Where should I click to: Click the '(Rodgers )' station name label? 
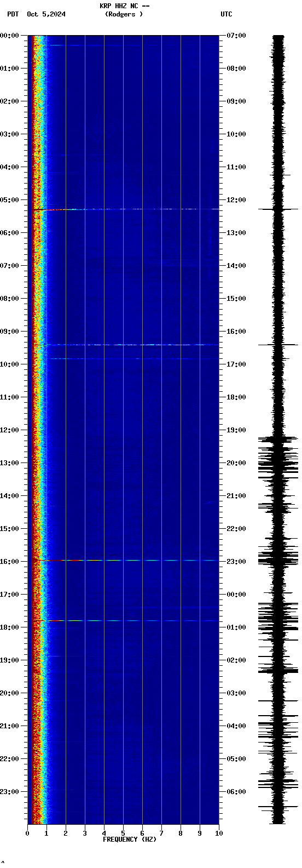[x=124, y=14]
